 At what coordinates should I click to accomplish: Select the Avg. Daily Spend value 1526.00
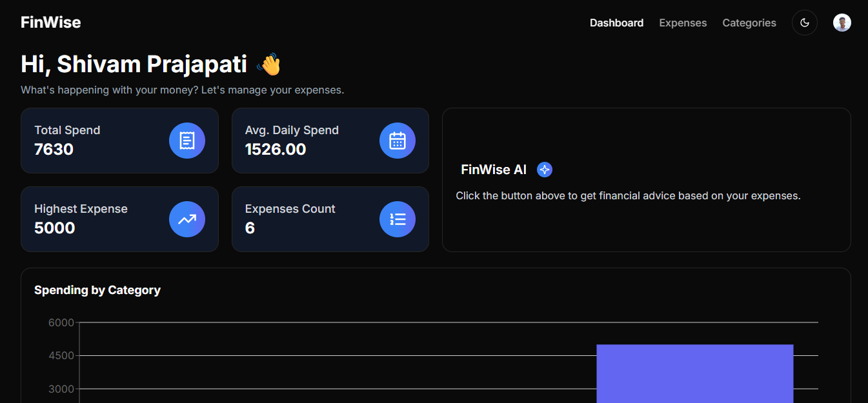276,150
